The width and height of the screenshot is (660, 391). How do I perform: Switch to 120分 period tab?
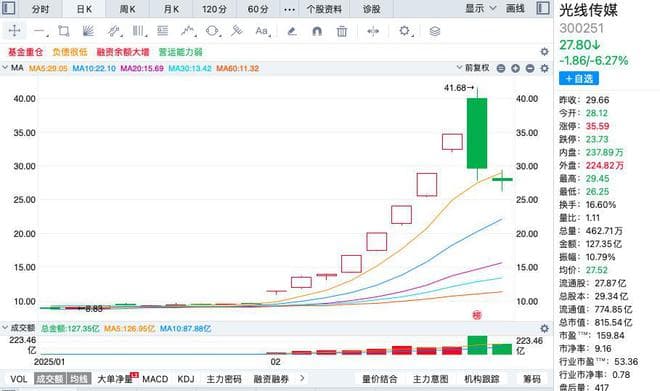pyautogui.click(x=214, y=9)
